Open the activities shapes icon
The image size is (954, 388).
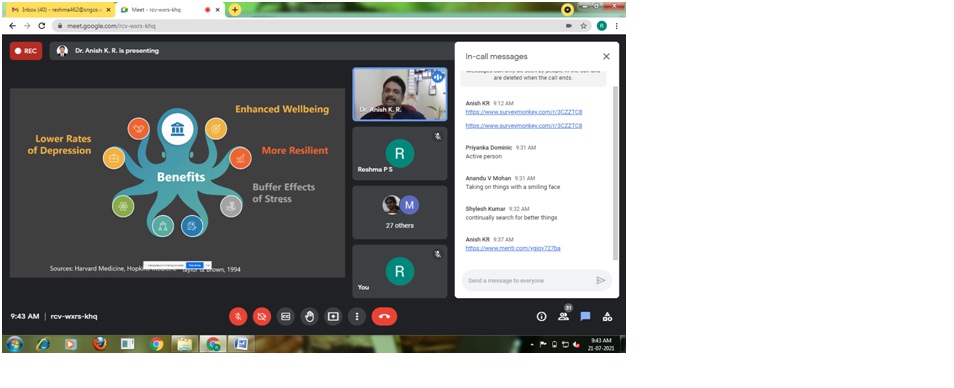[607, 316]
